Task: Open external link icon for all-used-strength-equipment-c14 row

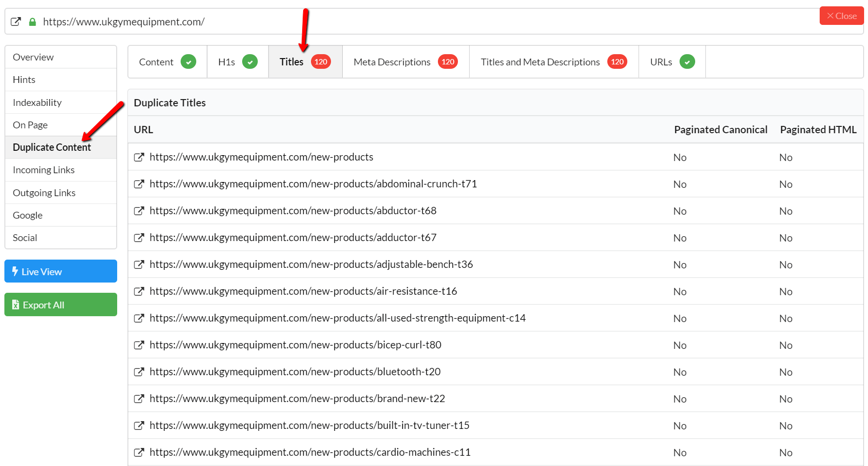Action: pos(139,318)
